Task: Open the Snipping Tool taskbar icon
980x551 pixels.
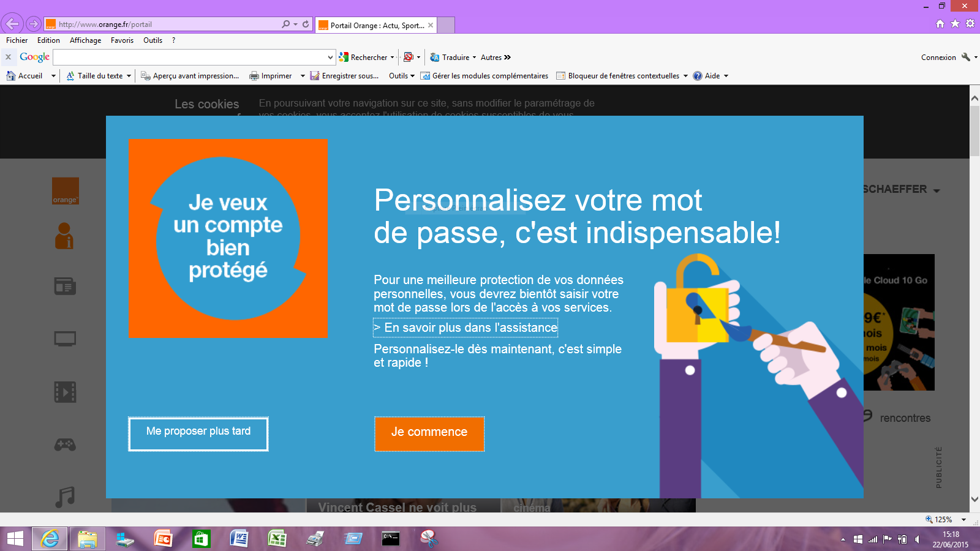Action: click(429, 539)
